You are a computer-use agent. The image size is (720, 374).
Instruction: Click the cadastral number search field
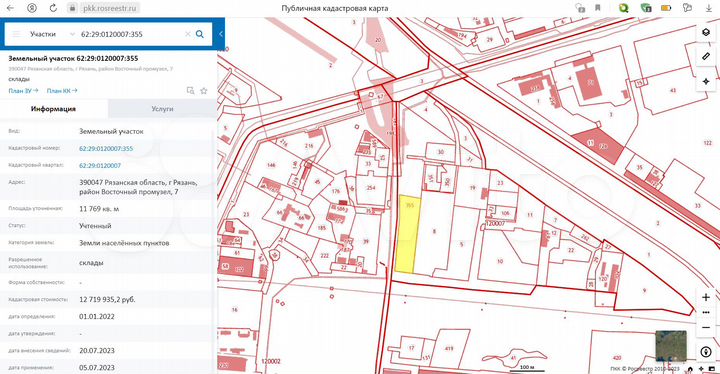click(131, 34)
